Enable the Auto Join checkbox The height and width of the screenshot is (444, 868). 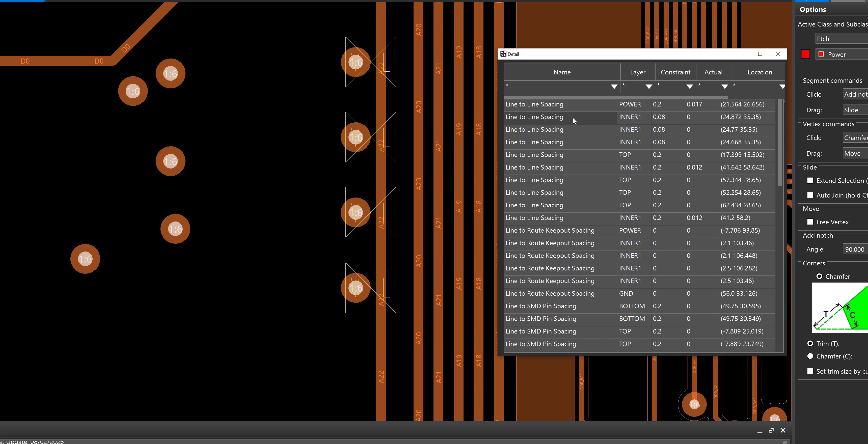pos(810,195)
